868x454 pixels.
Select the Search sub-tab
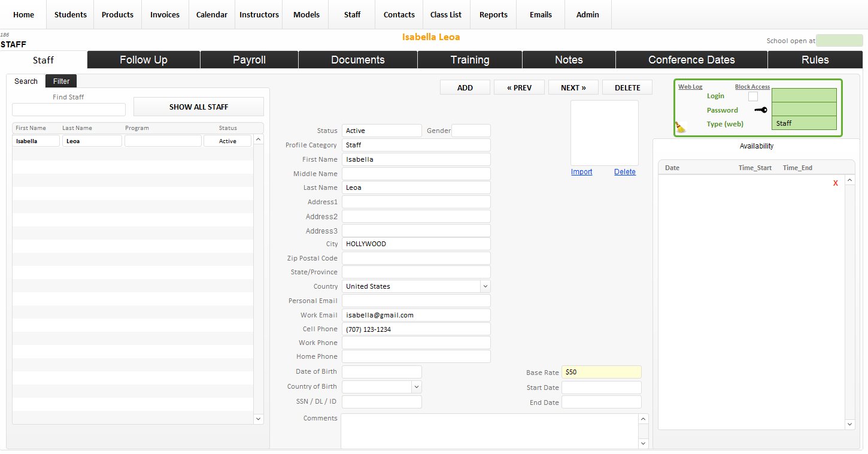coord(26,81)
